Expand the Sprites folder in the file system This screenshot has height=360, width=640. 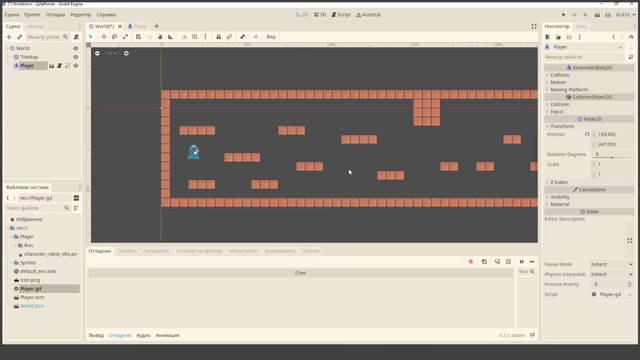12,263
